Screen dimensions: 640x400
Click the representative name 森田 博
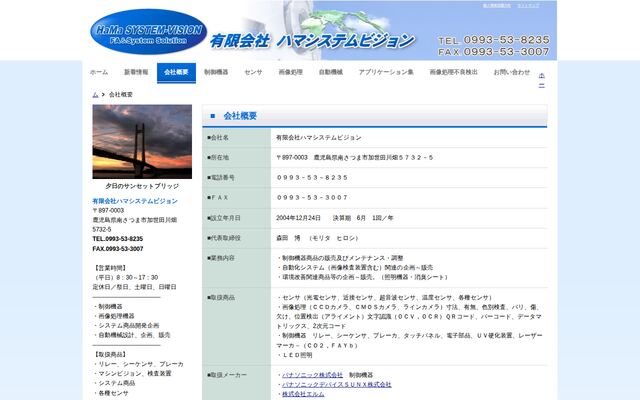click(x=288, y=238)
